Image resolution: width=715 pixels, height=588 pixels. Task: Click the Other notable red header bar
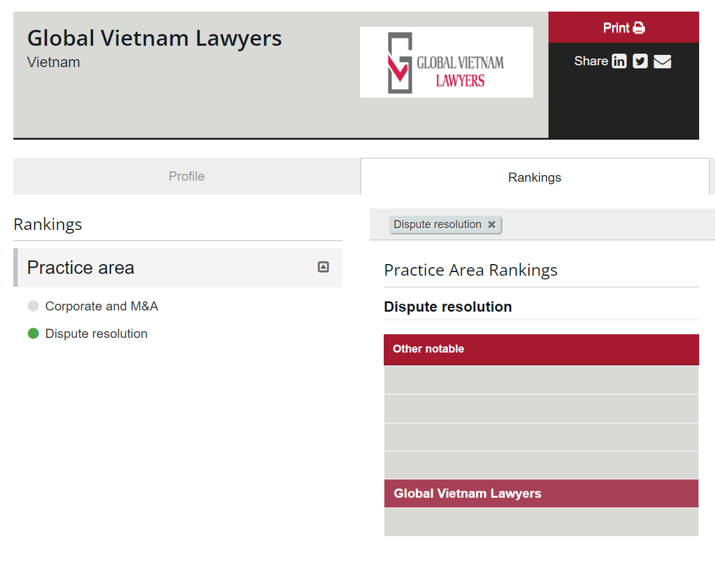click(x=541, y=350)
